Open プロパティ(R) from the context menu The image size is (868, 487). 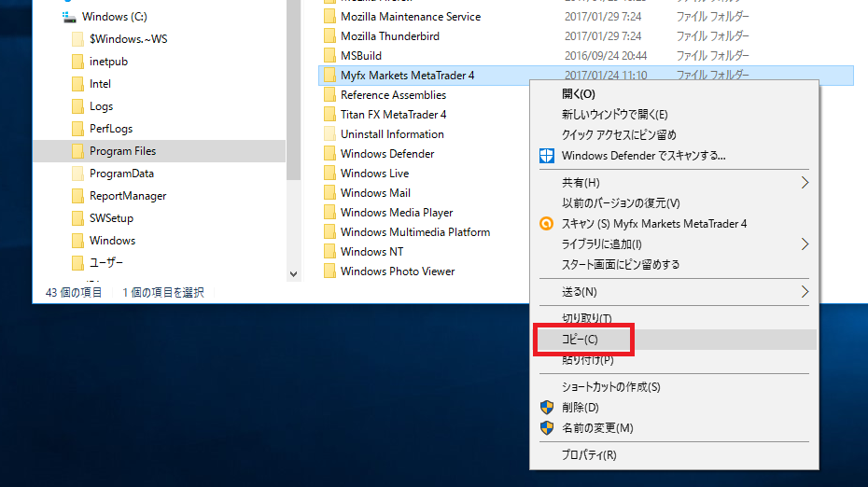pos(674,455)
